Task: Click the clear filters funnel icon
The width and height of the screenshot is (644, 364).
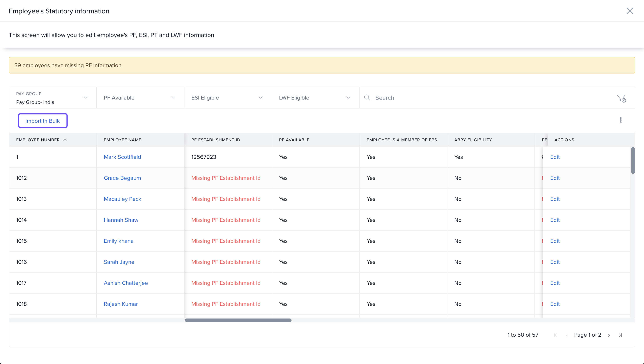Action: pos(621,98)
